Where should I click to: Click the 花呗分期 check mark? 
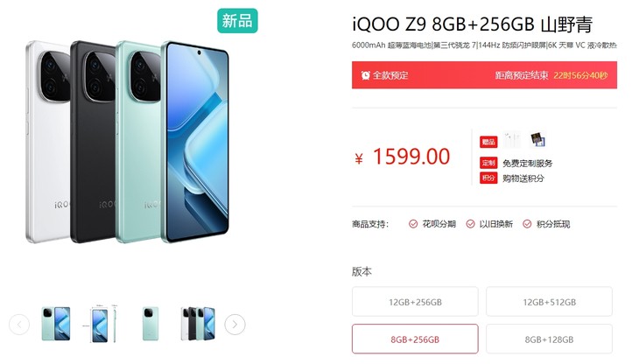click(413, 224)
